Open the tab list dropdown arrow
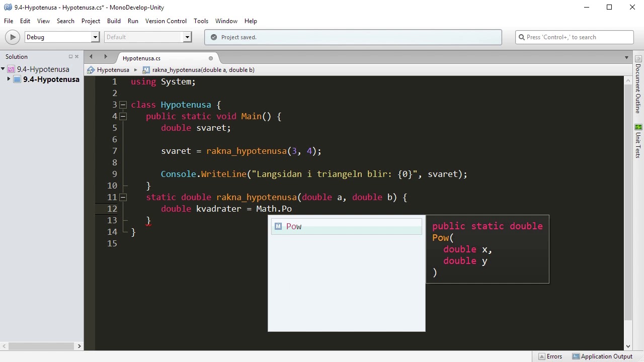Viewport: 644px width, 362px height. pos(626,58)
